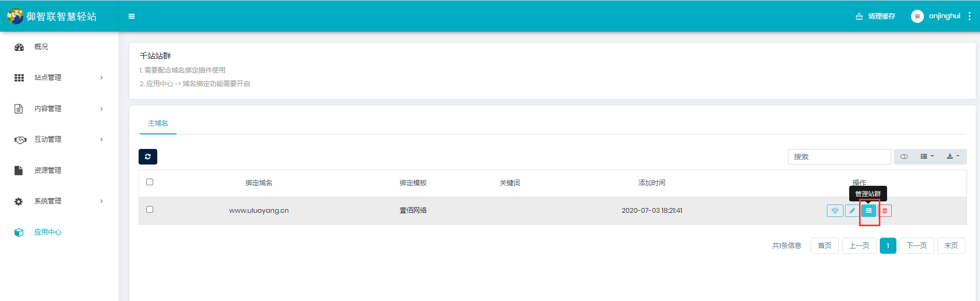This screenshot has height=301, width=980.
Task: Go to the 下一页 pagination button
Action: [x=917, y=246]
